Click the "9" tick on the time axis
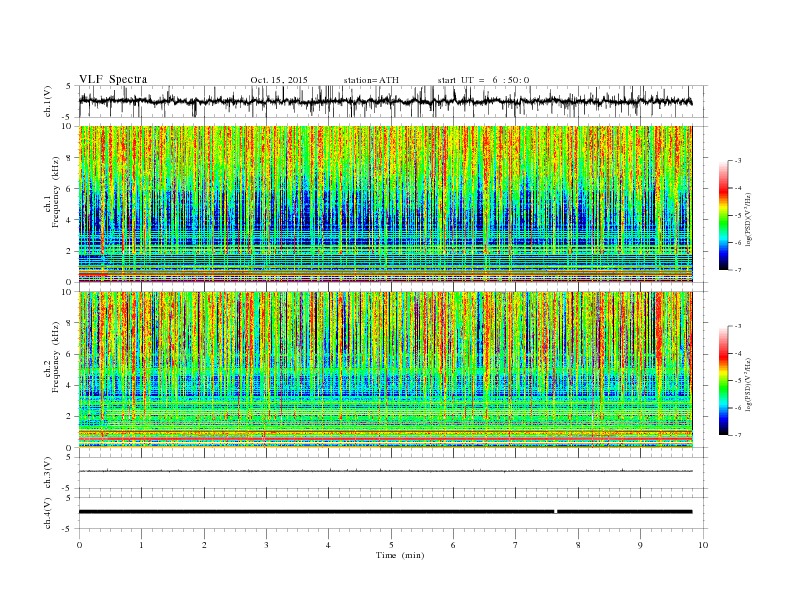Viewport: 792px width, 612px height. [x=640, y=545]
